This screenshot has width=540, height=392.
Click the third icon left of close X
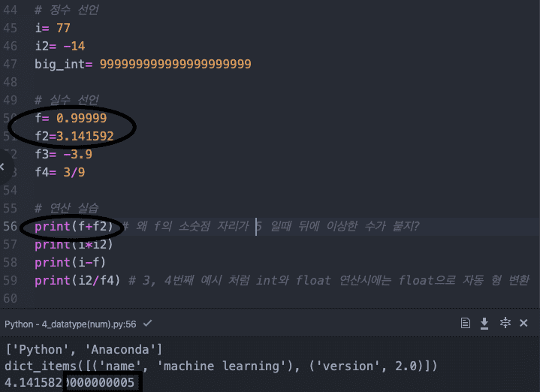click(x=466, y=323)
